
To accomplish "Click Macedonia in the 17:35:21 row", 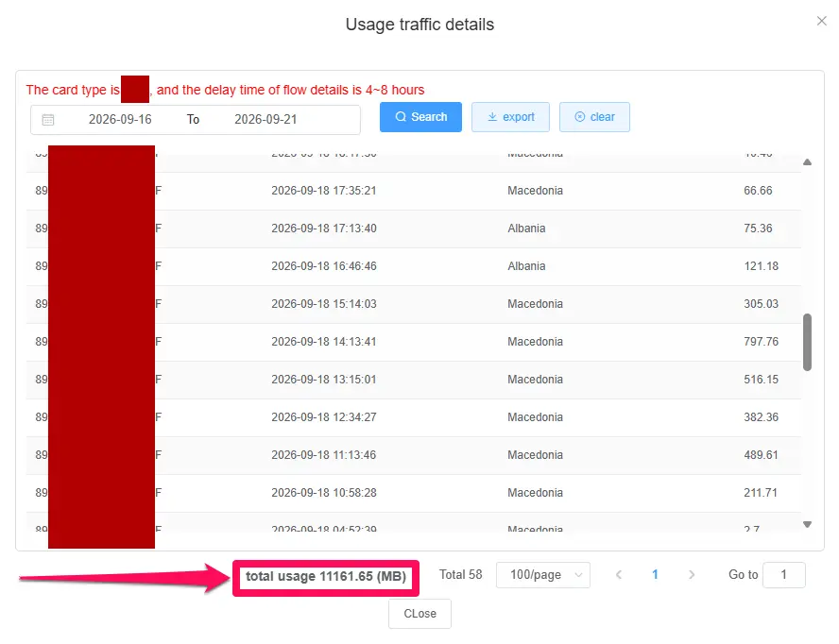I will point(535,191).
